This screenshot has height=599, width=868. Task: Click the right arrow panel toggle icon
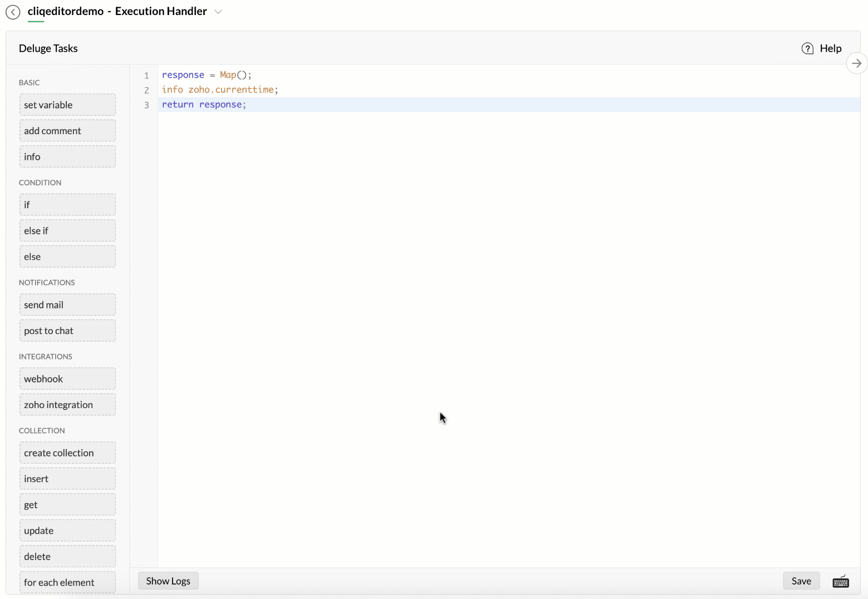click(x=856, y=63)
